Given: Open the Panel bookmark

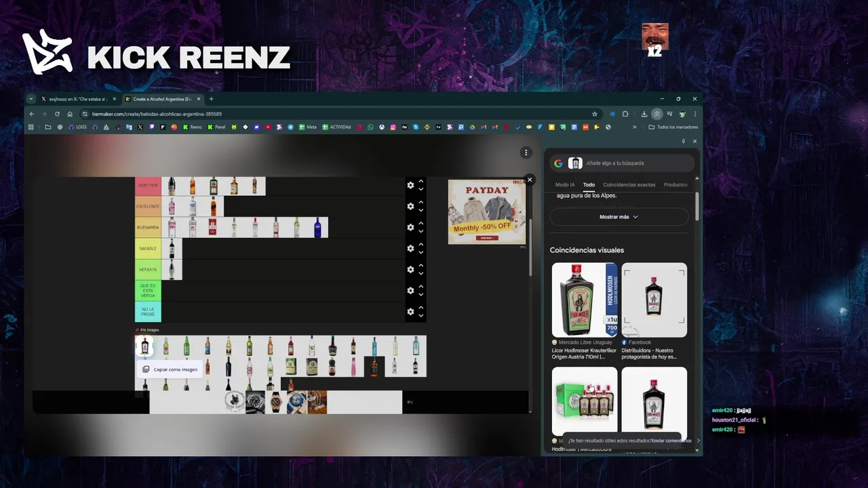Looking at the screenshot, I should coord(216,127).
